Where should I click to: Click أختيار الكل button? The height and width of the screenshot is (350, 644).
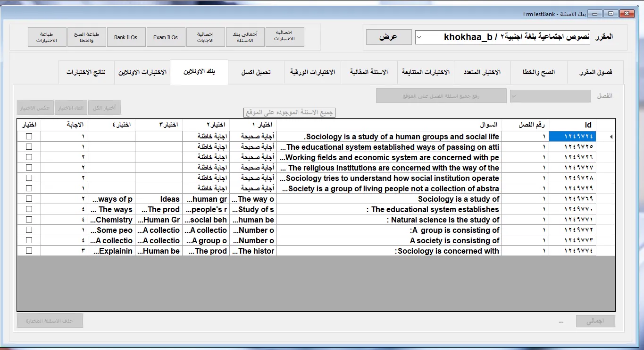(x=105, y=108)
